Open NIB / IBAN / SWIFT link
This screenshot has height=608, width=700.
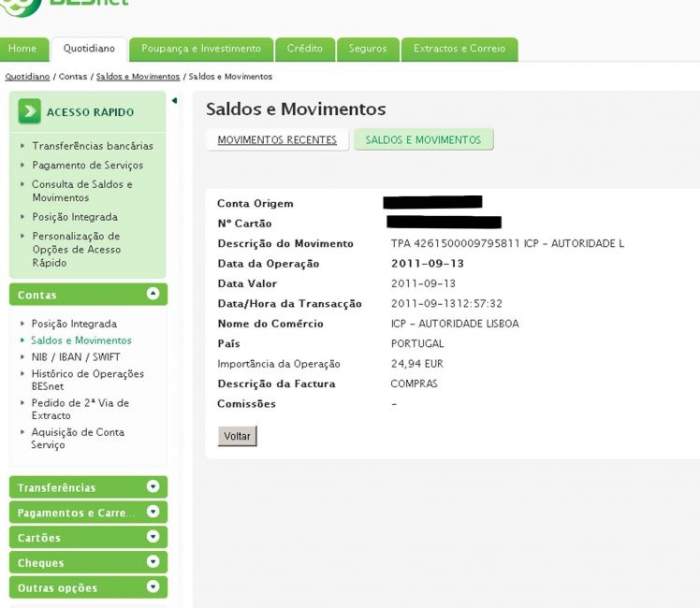(76, 357)
